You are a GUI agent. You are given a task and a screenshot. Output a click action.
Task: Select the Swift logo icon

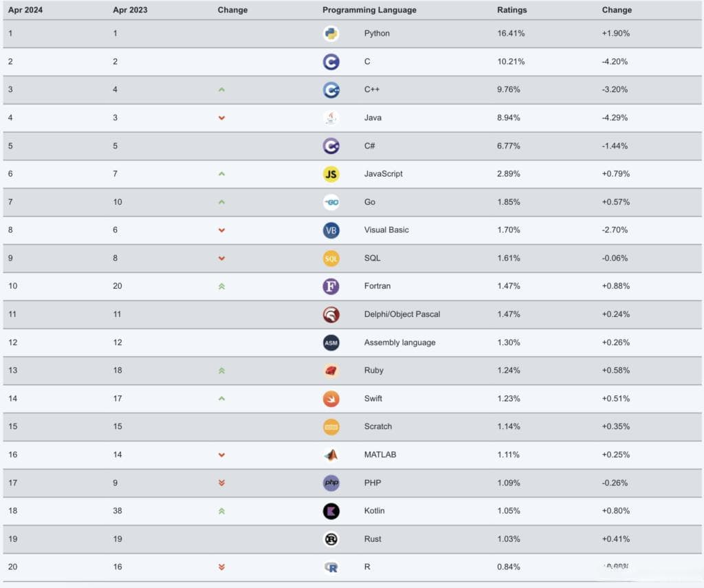331,399
